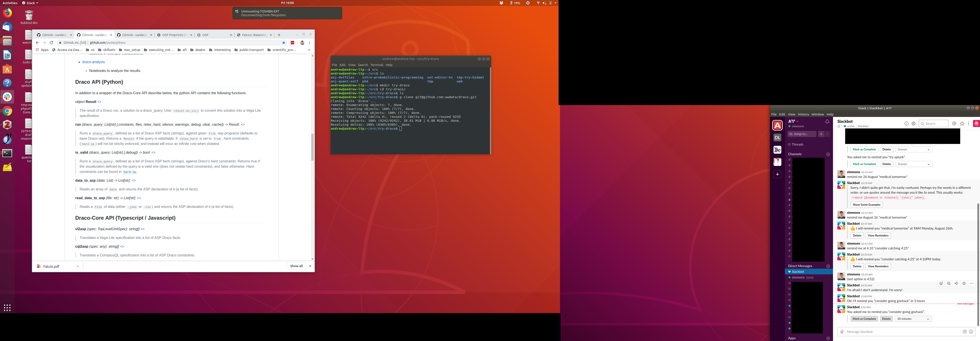Switch to the DL workspace
This screenshot has width=980, height=341.
click(777, 138)
